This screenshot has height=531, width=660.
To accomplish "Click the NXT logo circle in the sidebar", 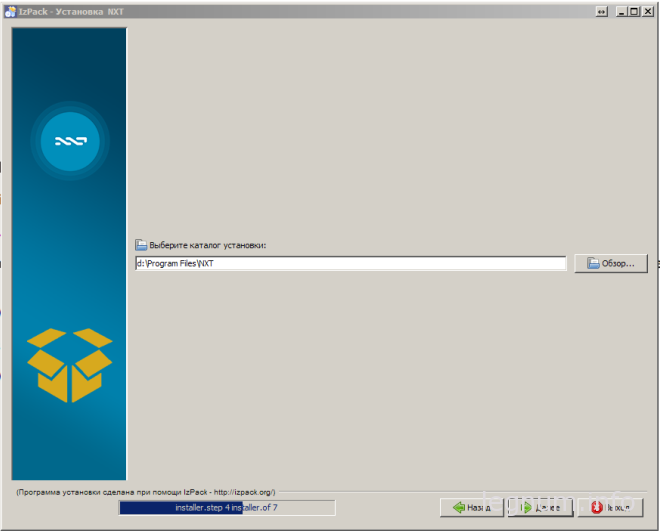I will click(x=70, y=141).
